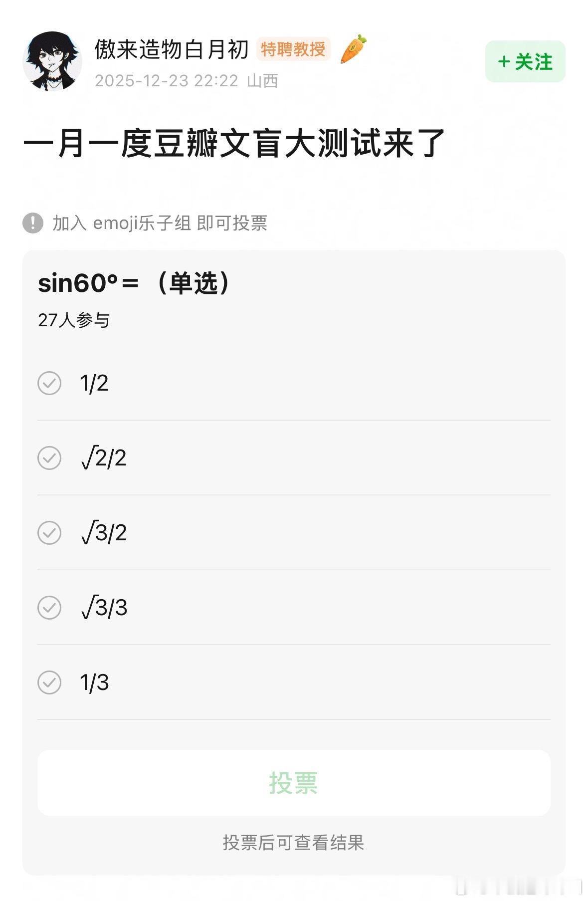The width and height of the screenshot is (588, 901).
Task: Select the 1/2 answer option
Action: tap(294, 383)
